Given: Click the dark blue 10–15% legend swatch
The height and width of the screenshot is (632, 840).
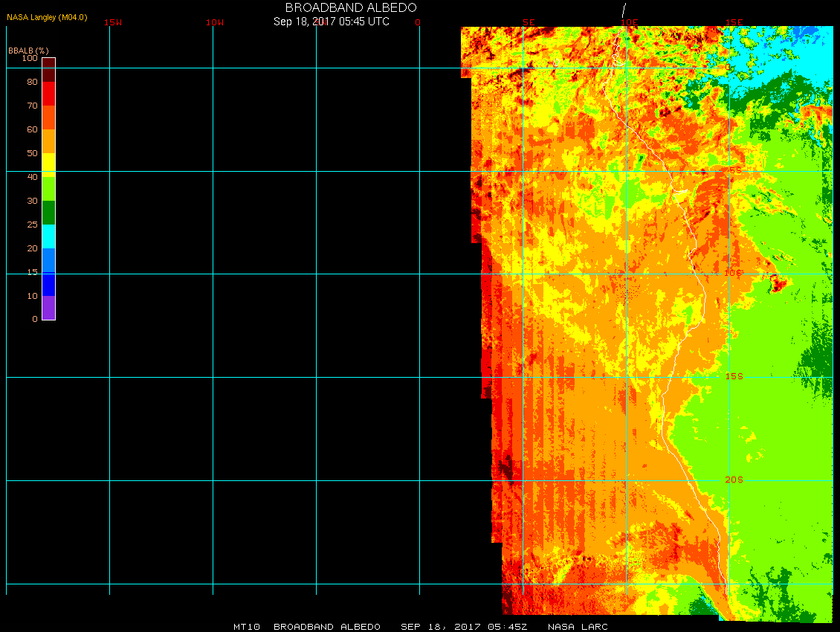Looking at the screenshot, I should coord(48,284).
